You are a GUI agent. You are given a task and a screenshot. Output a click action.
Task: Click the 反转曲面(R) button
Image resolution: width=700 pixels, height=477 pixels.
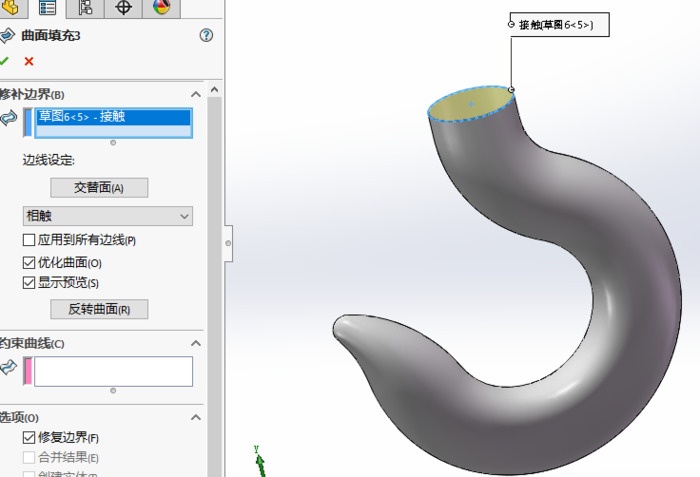tap(99, 309)
